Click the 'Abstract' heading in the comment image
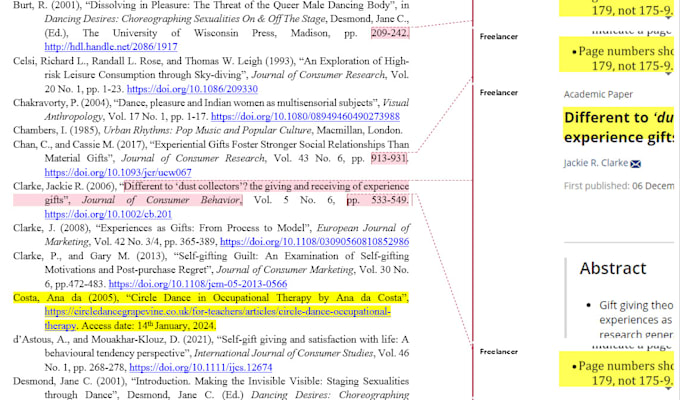 (x=613, y=268)
